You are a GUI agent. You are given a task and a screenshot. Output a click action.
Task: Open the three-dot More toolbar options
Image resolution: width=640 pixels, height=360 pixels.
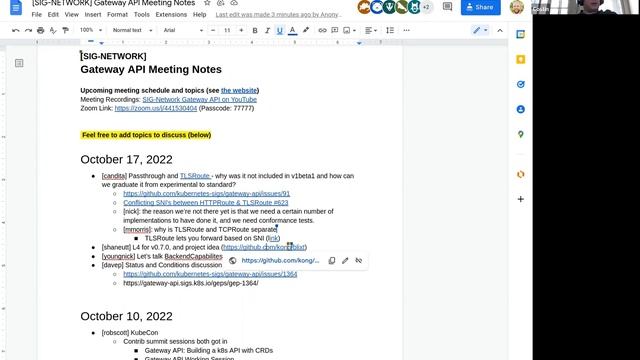[x=406, y=30]
